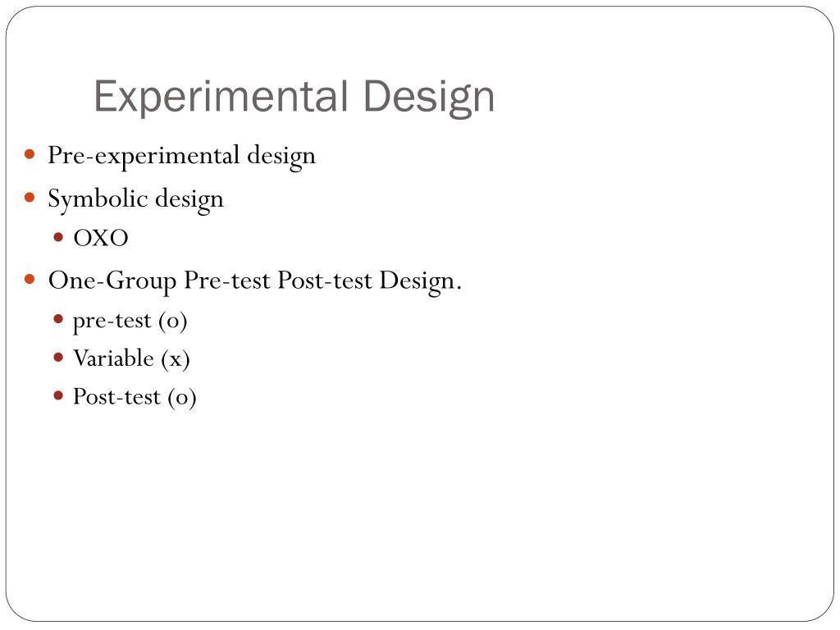Click the orange bullet before "Symbolic design"
The image size is (840, 630).
(30, 198)
